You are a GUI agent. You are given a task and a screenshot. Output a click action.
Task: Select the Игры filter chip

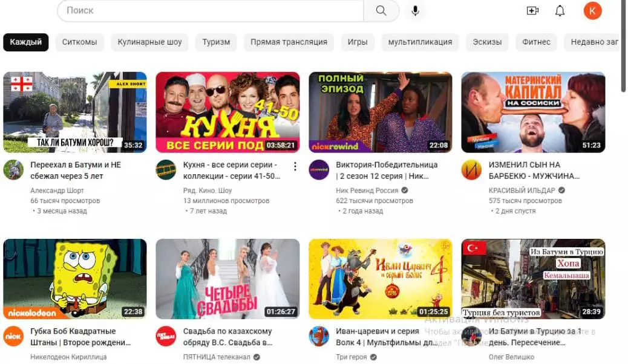(x=357, y=42)
